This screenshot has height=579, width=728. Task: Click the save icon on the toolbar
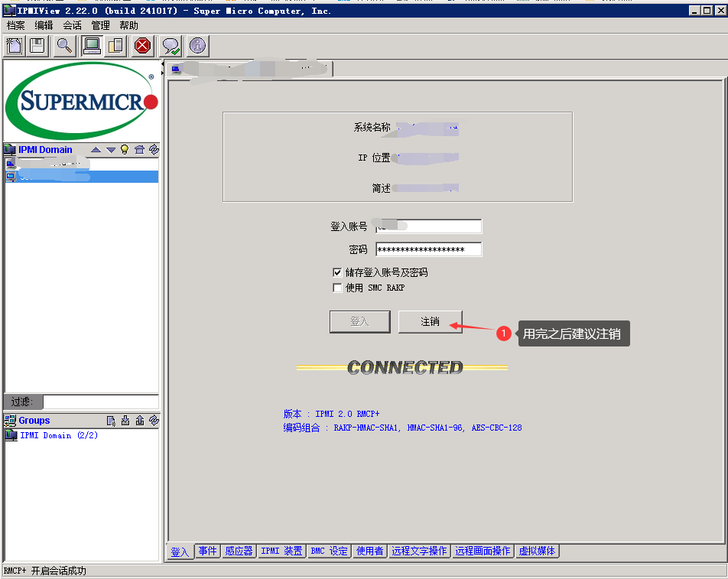tap(37, 46)
